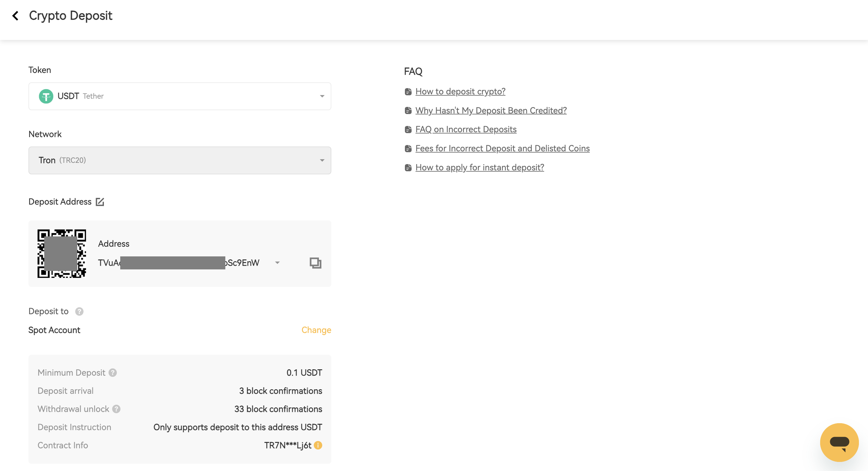Image resolution: width=868 pixels, height=471 pixels.
Task: Click the Withdrawal unlock help icon
Action: click(117, 409)
